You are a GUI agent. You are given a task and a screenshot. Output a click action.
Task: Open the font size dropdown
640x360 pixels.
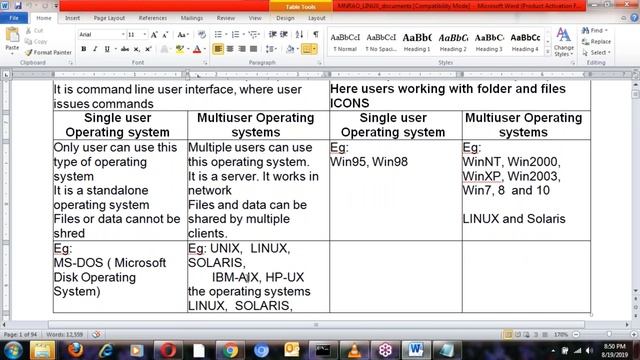point(144,35)
